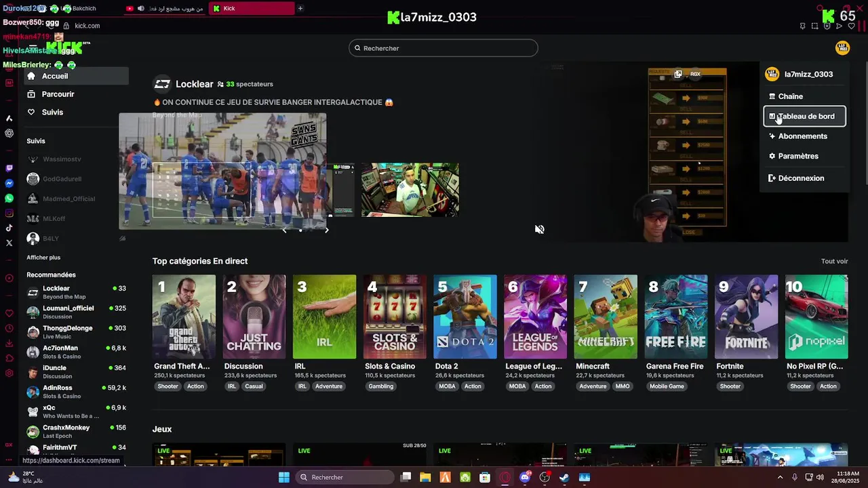Screen dimensions: 868x488
Task: Open WhatsApp in the Opera sidebar
Action: 9,199
